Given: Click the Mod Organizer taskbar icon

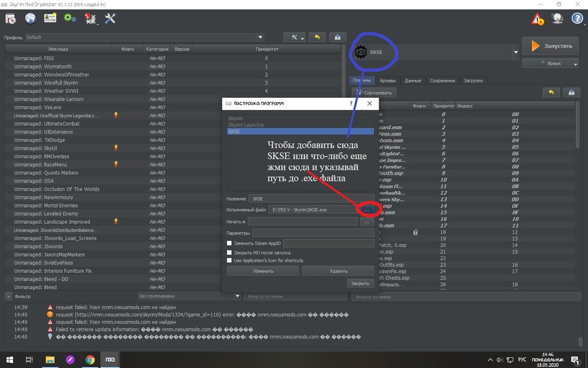Looking at the screenshot, I should (111, 359).
